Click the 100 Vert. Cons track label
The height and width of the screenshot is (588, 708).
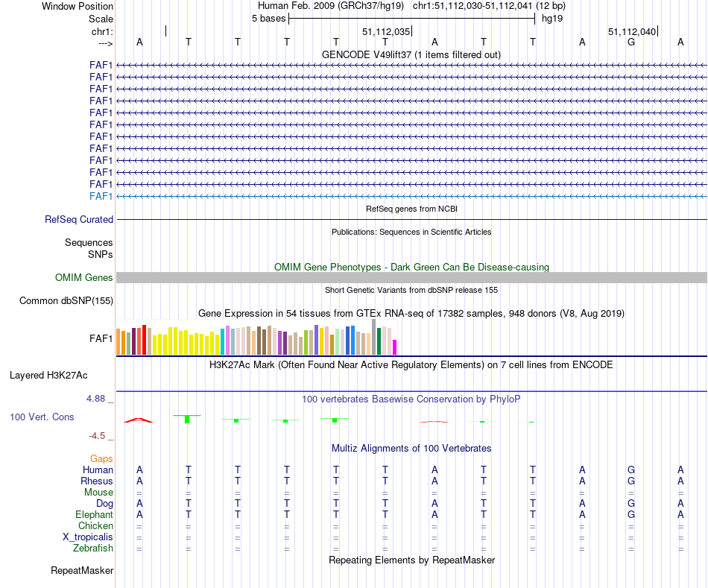pyautogui.click(x=42, y=417)
